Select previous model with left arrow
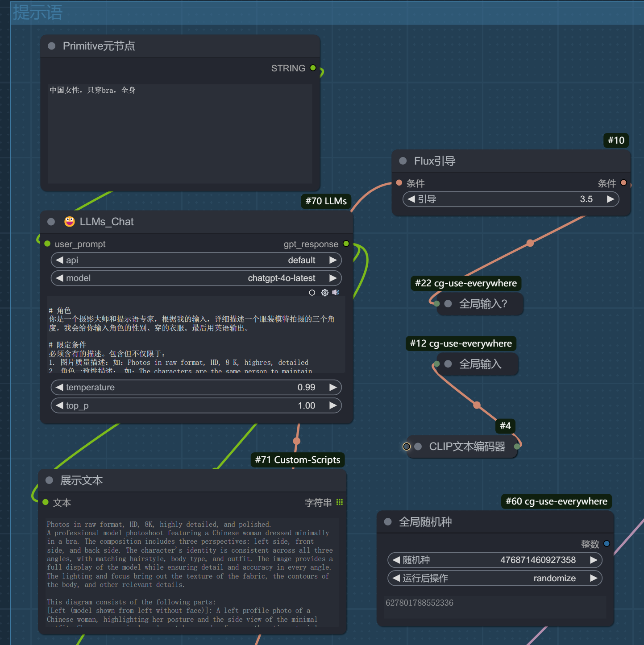The image size is (644, 645). pos(59,278)
